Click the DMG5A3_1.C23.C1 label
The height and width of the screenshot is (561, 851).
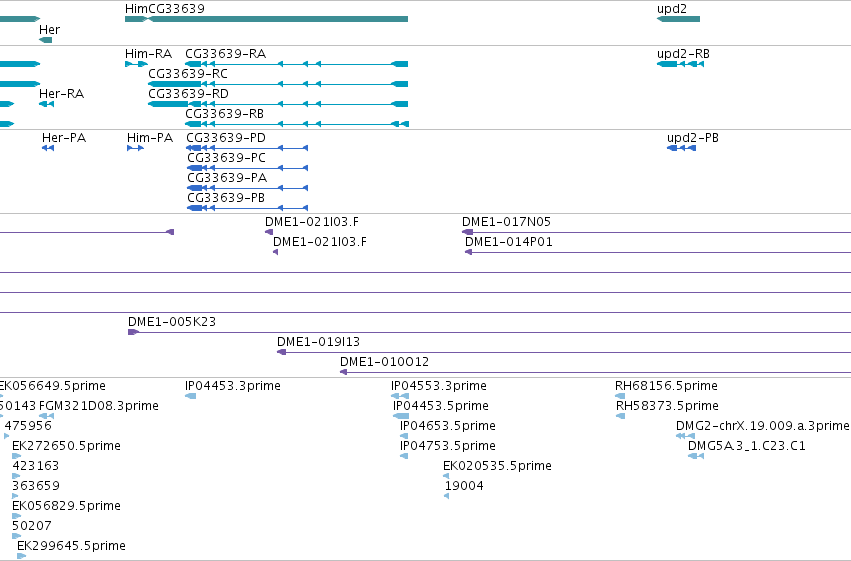click(747, 446)
